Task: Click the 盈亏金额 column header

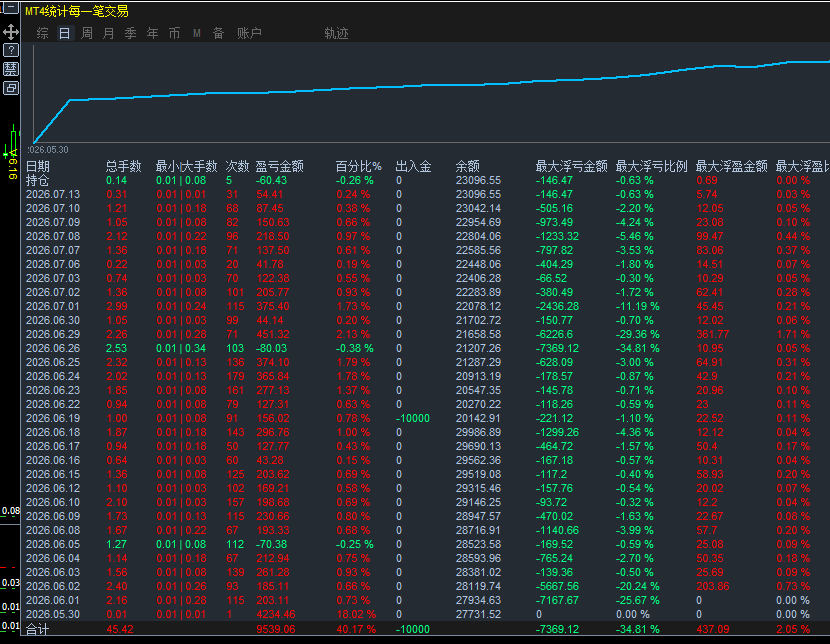Action: 279,166
